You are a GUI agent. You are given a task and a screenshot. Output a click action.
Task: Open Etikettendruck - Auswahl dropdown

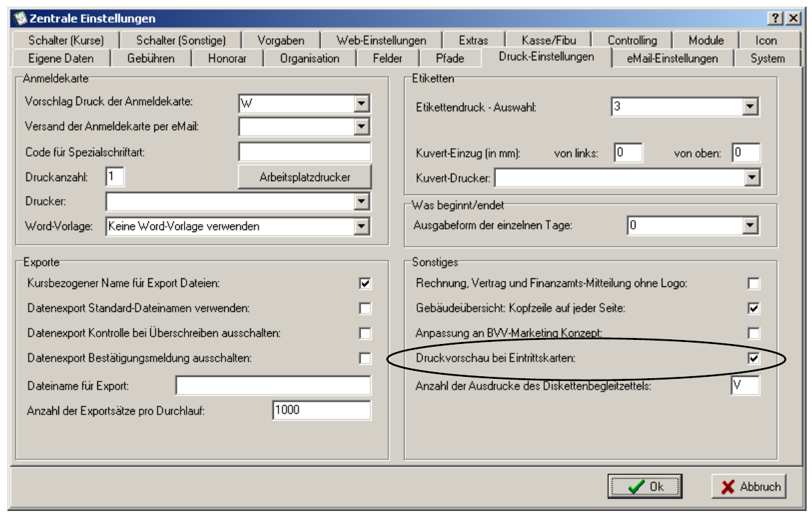click(750, 106)
